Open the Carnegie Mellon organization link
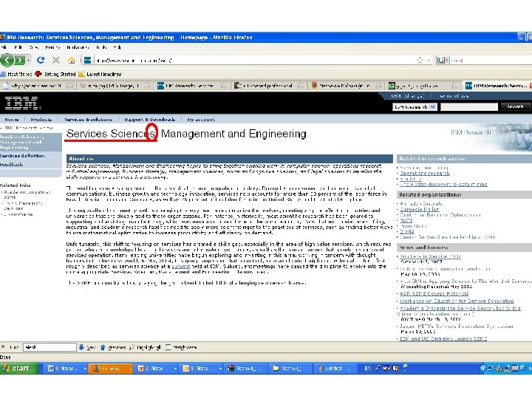This screenshot has width=532, height=399. [420, 209]
